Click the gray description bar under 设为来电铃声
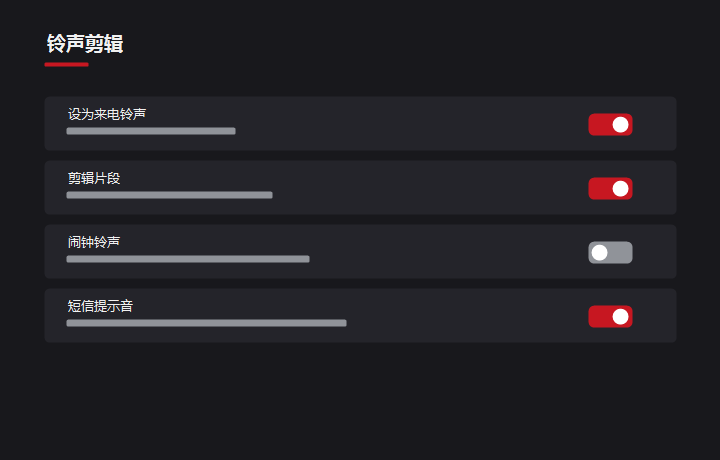The image size is (720, 460). pyautogui.click(x=151, y=131)
